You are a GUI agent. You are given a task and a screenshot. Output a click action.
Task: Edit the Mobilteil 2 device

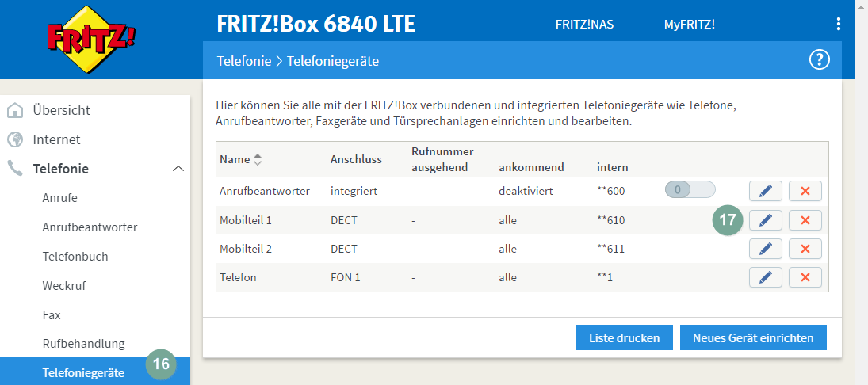click(765, 249)
